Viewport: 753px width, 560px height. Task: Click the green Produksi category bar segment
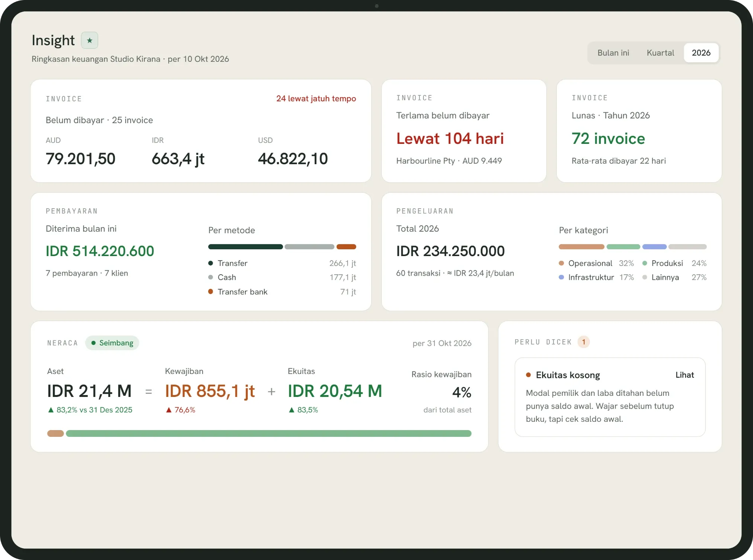(x=623, y=247)
